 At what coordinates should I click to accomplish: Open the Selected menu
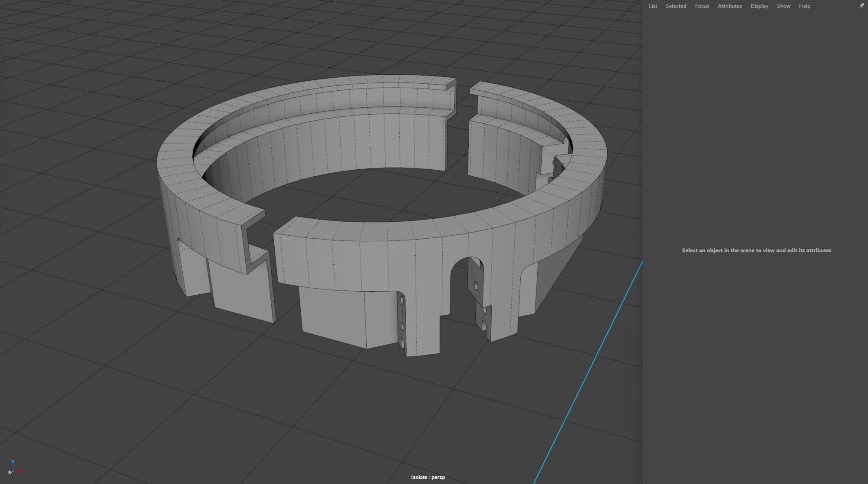[676, 6]
